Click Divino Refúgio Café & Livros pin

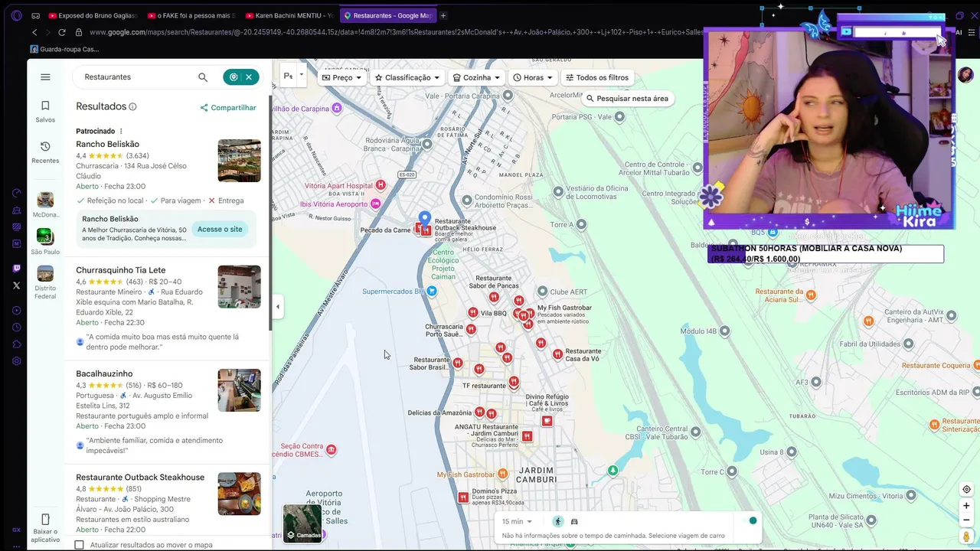point(547,421)
